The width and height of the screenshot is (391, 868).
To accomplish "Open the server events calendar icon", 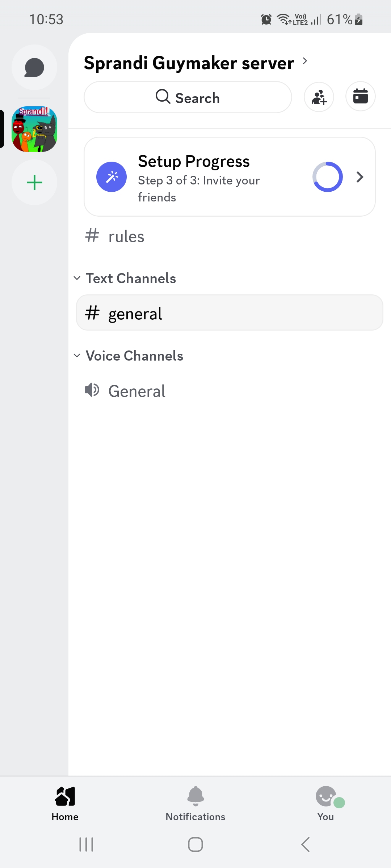I will (x=360, y=97).
